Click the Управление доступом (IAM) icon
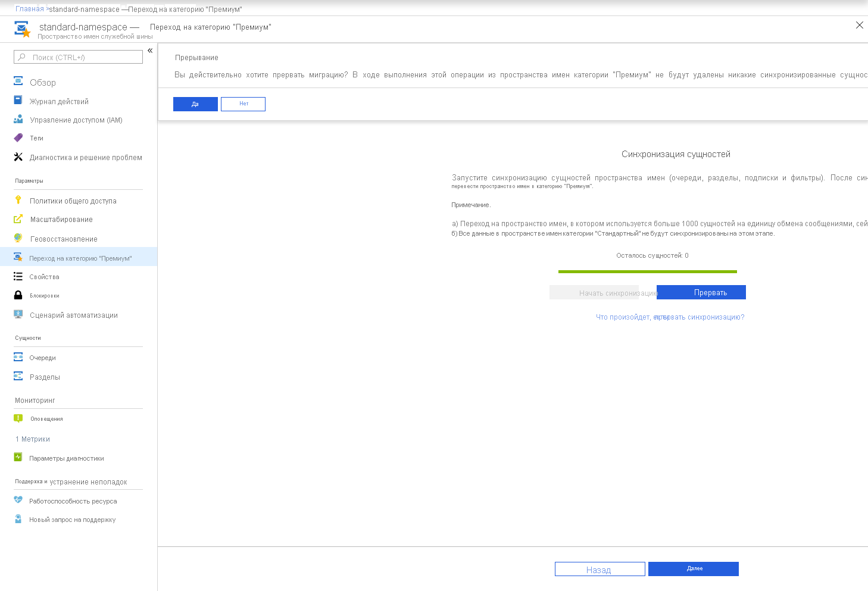This screenshot has width=868, height=591. coord(18,119)
